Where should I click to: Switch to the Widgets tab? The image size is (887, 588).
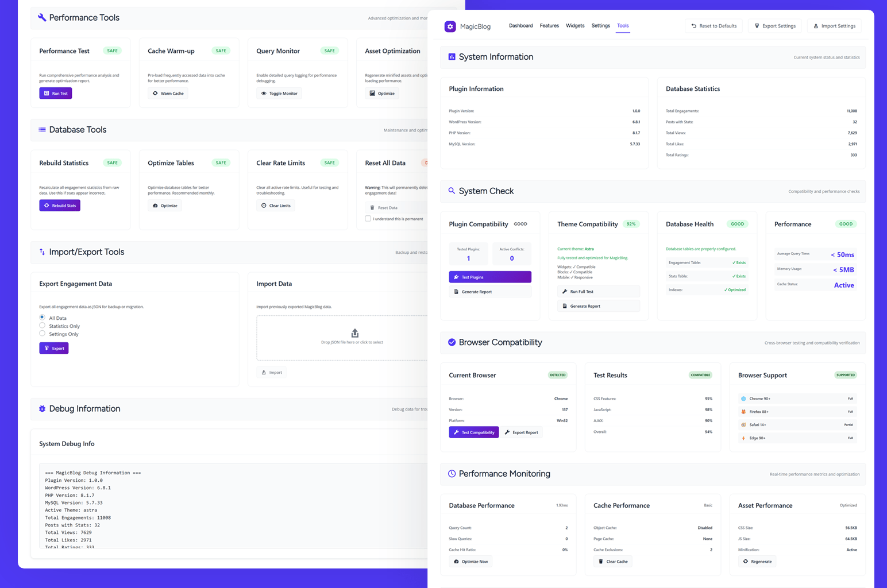coord(575,26)
